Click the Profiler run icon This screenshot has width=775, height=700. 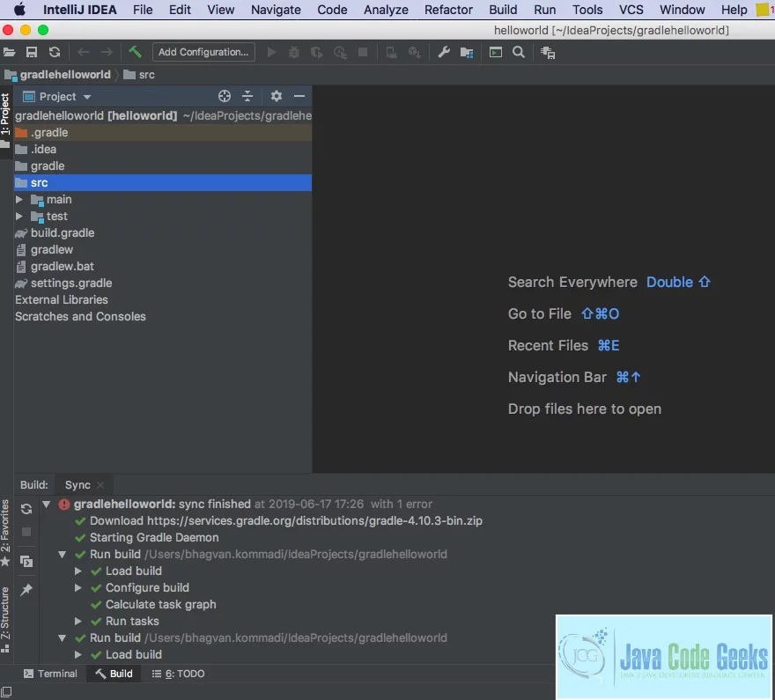[340, 52]
